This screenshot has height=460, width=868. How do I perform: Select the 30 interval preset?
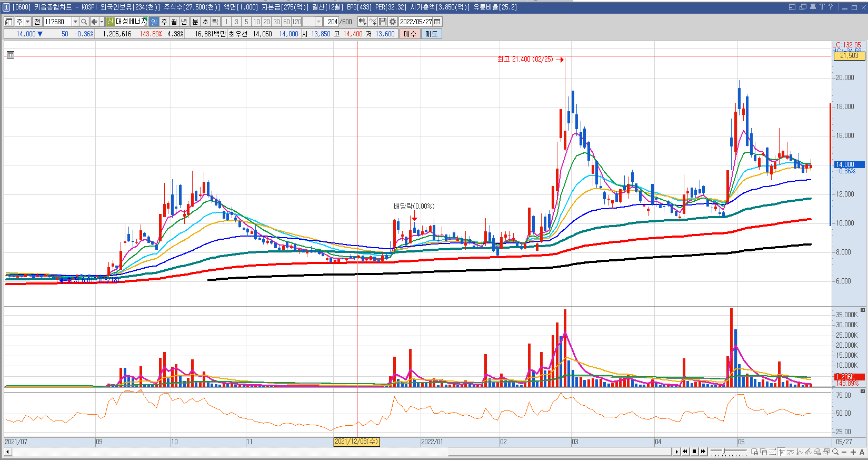[x=276, y=22]
